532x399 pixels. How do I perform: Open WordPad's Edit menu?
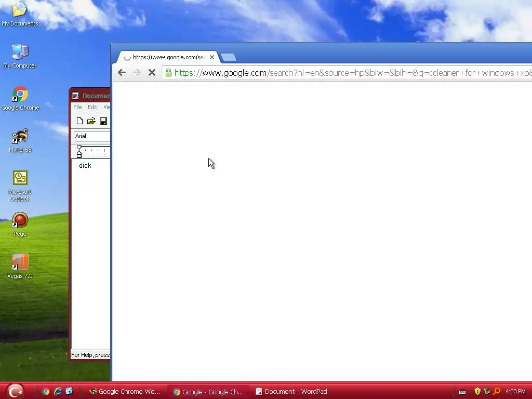tap(92, 107)
